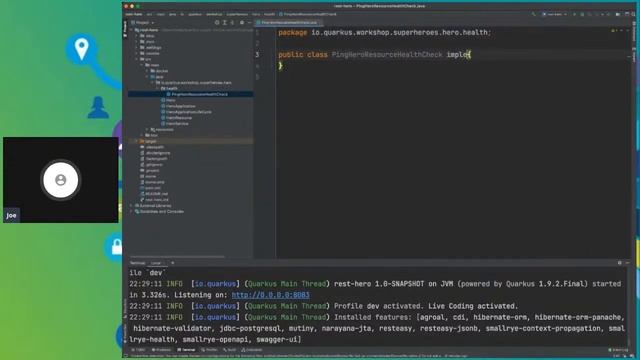The width and height of the screenshot is (640, 360).
Task: Collapse all nodes in Project panel
Action: tap(232, 22)
